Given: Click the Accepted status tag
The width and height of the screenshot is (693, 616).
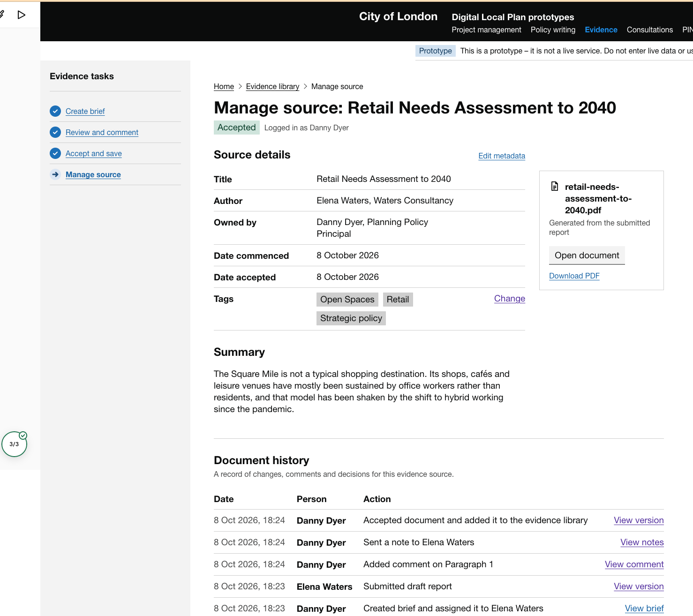Looking at the screenshot, I should point(237,128).
